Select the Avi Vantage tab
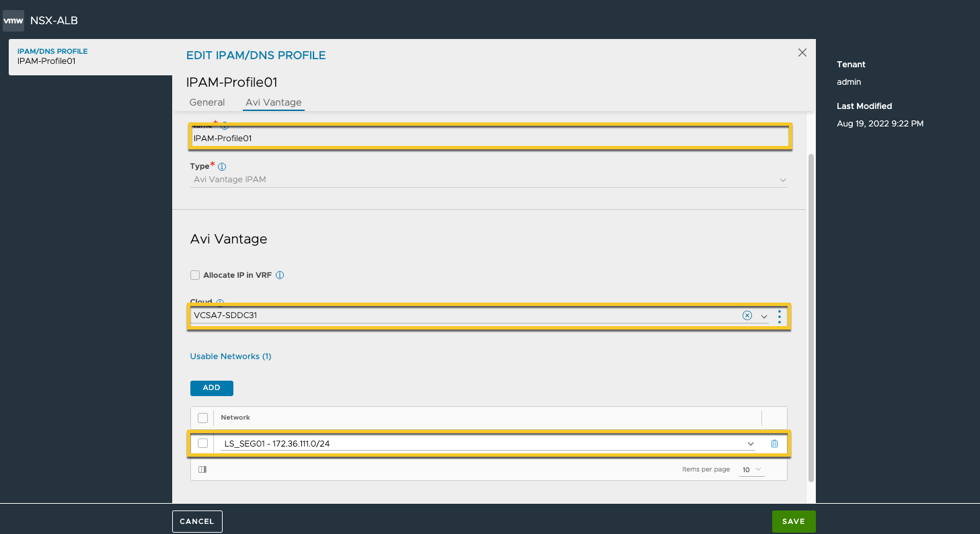 [x=274, y=102]
